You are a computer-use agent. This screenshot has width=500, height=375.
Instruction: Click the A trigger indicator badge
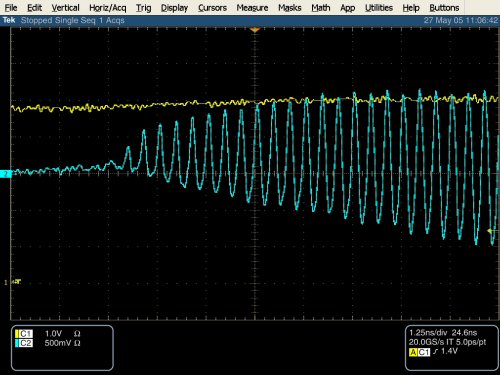tap(413, 352)
